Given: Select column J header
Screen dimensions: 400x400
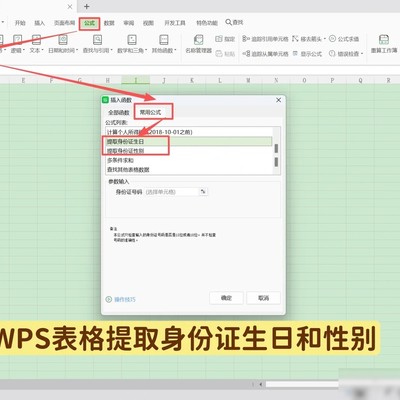Looking at the screenshot, I should tap(164, 80).
